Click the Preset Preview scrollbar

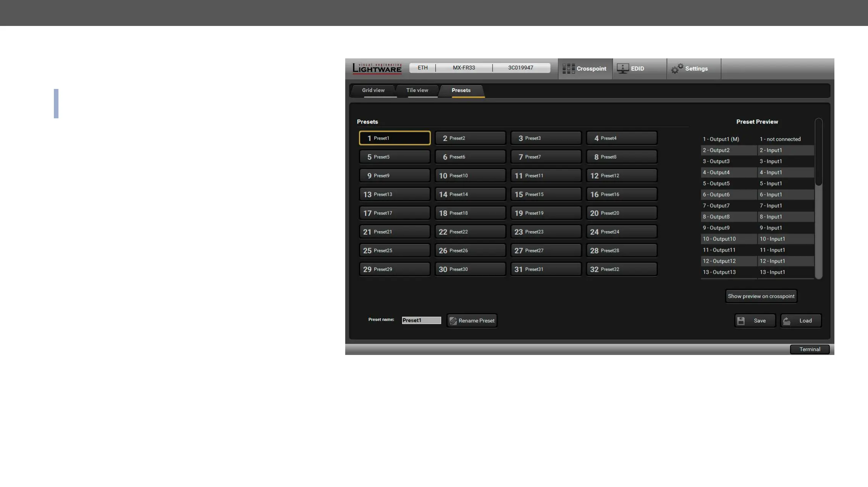tap(818, 153)
